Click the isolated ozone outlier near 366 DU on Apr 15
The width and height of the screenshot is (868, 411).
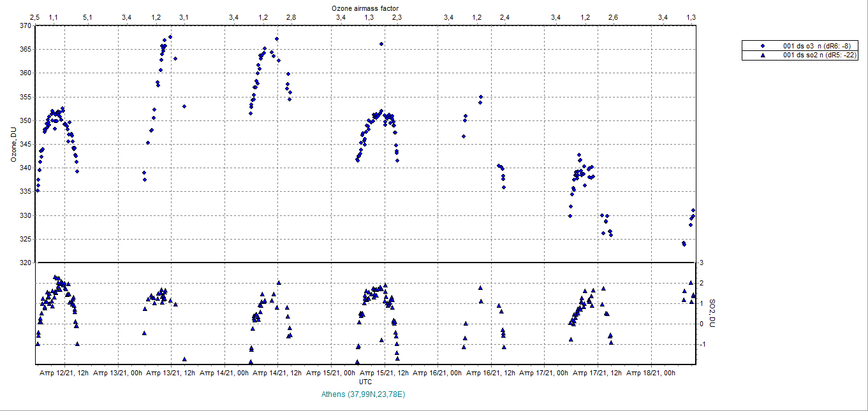[381, 44]
